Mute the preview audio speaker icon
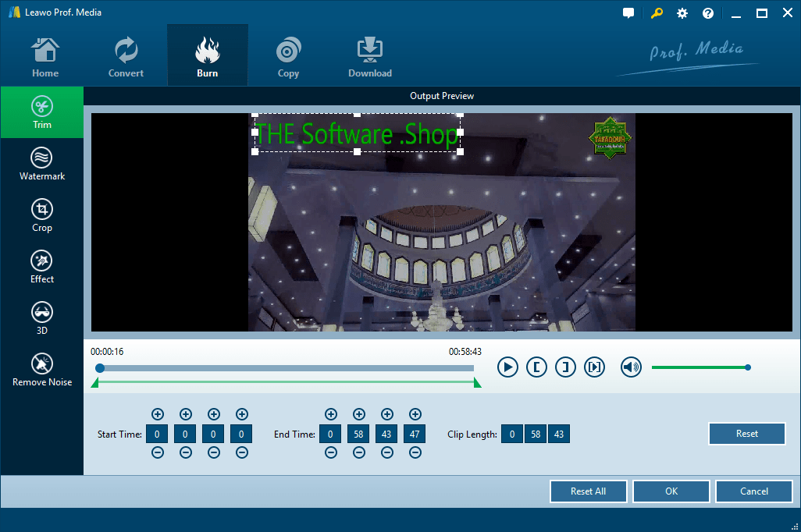Screen dimensions: 801x532 point(631,367)
